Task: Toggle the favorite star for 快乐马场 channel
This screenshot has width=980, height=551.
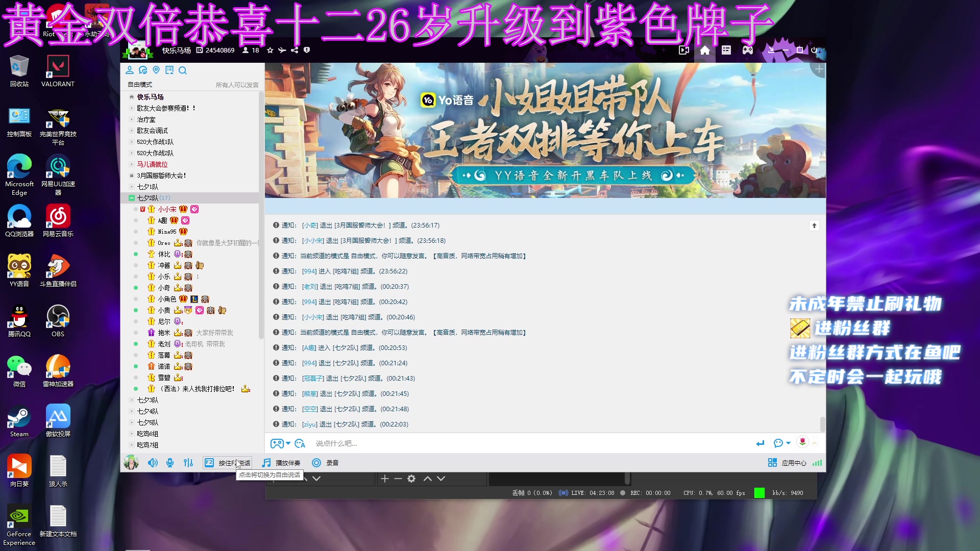Action: pyautogui.click(x=270, y=50)
